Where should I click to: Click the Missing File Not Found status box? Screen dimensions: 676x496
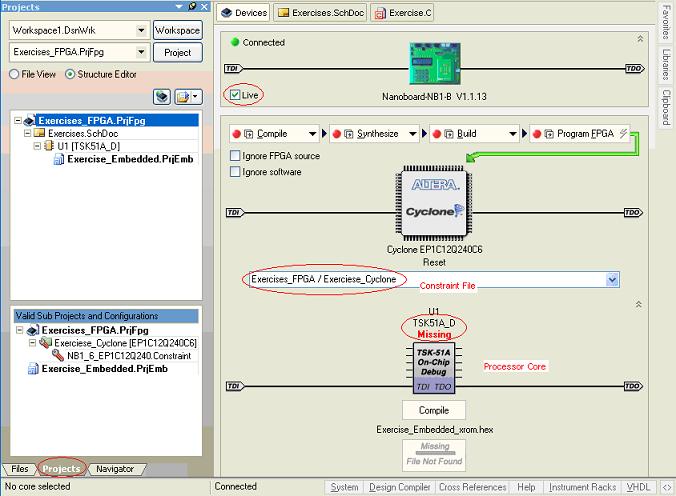tap(434, 455)
